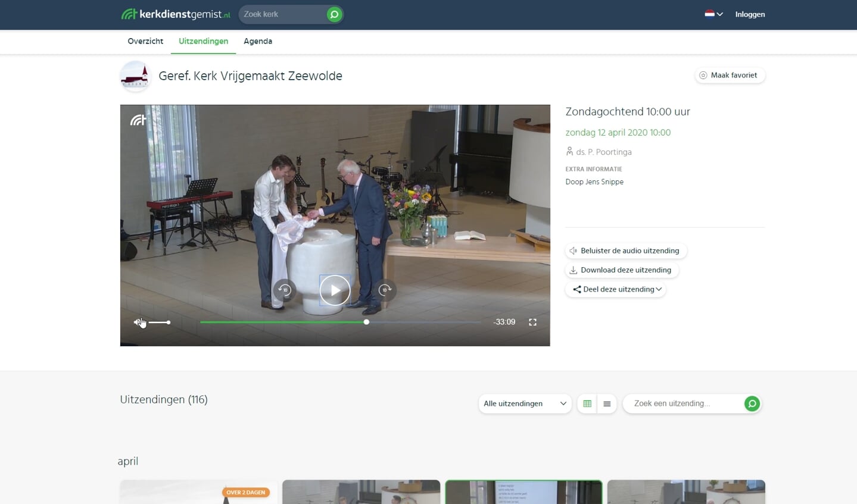Switch to grid view of broadcasts

(x=587, y=404)
